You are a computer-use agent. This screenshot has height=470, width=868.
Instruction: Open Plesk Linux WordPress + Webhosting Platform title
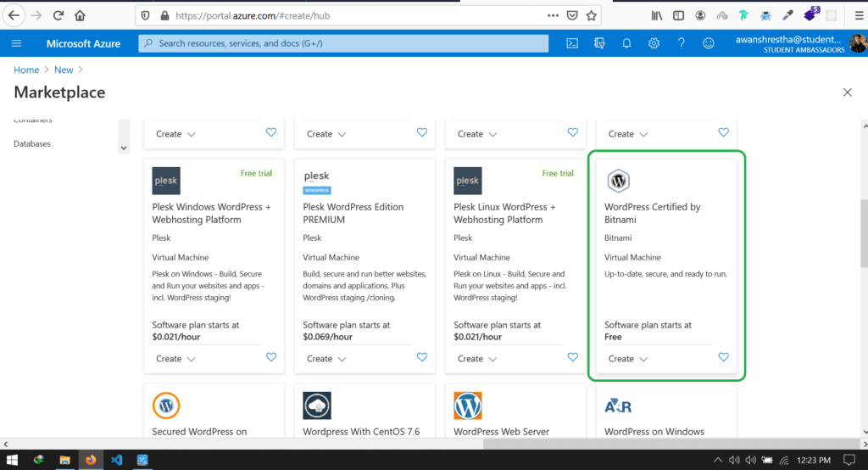[x=504, y=213]
